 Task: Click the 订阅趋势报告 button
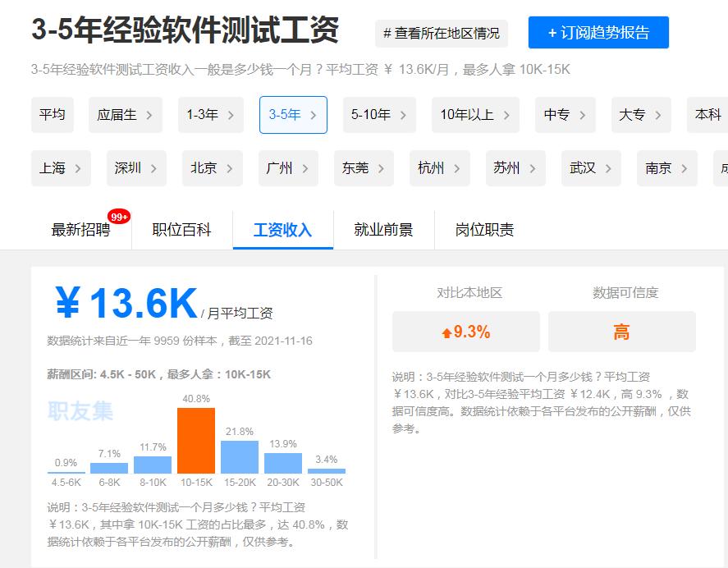coord(598,33)
